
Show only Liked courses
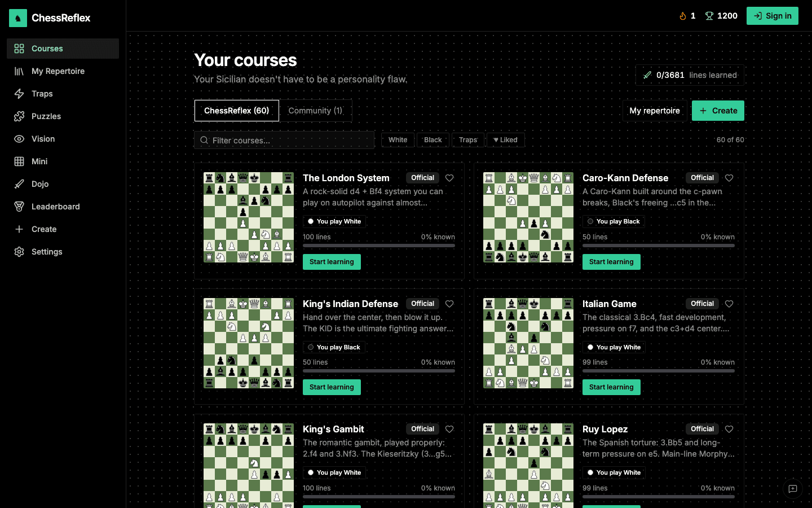[x=505, y=140]
